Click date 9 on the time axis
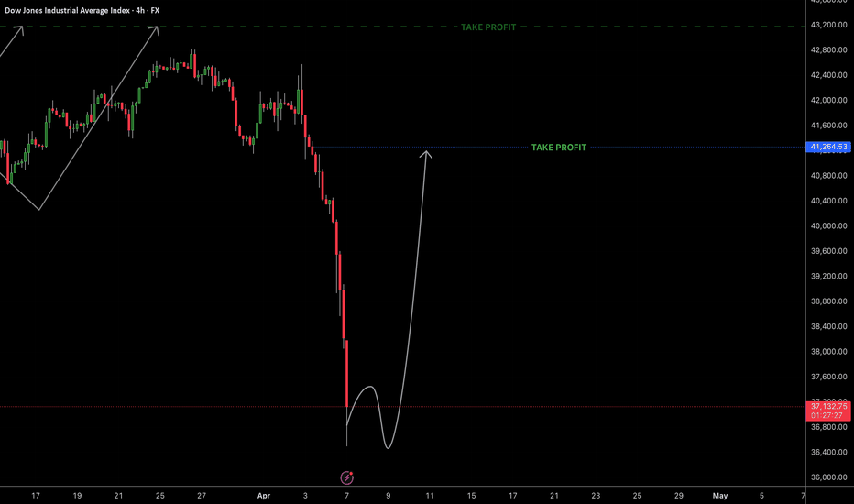The height and width of the screenshot is (504, 854). [x=389, y=496]
